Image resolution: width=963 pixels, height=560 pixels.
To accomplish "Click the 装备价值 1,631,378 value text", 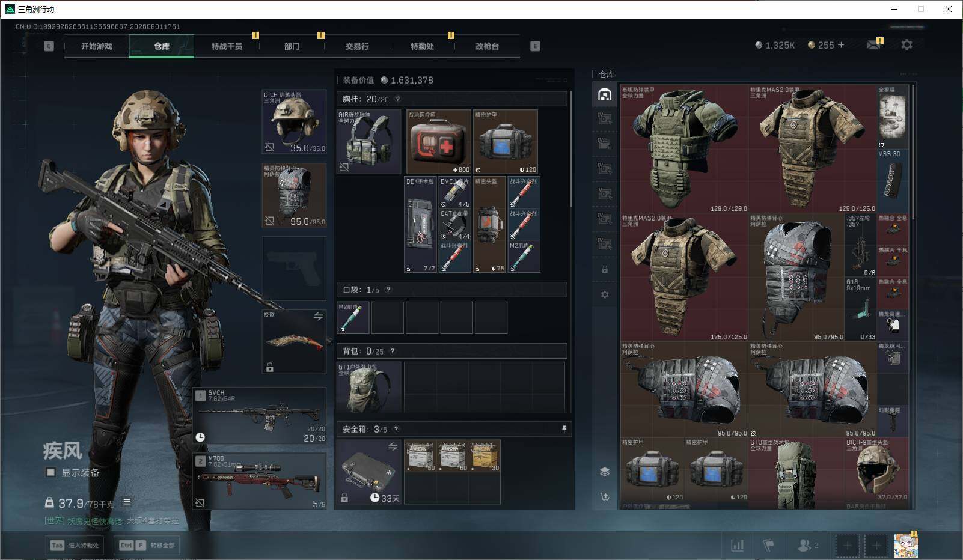I will click(x=388, y=80).
